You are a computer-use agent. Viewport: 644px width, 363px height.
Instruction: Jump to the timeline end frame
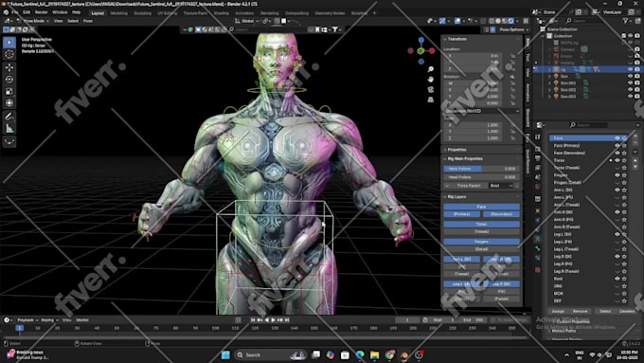coord(287,319)
